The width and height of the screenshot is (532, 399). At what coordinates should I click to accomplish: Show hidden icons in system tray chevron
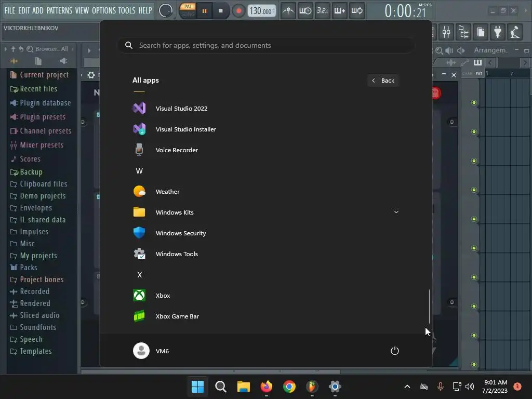pos(407,387)
